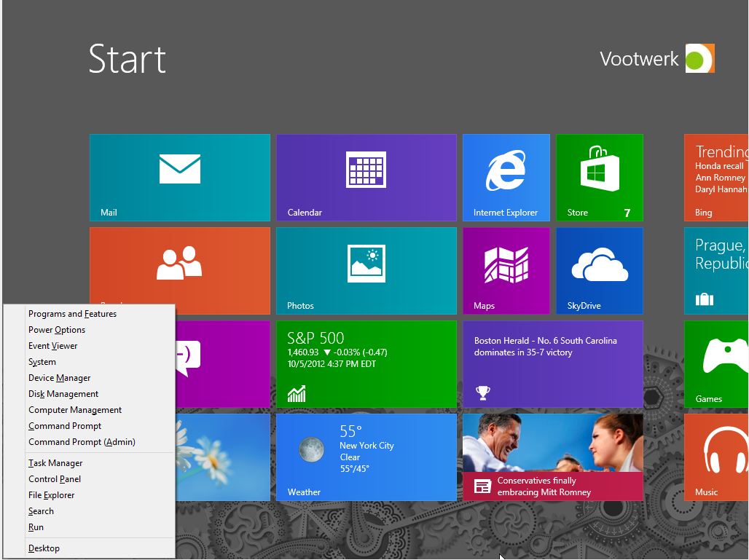Click the News icon on Romney tile
This screenshot has width=749, height=560.
tap(482, 486)
